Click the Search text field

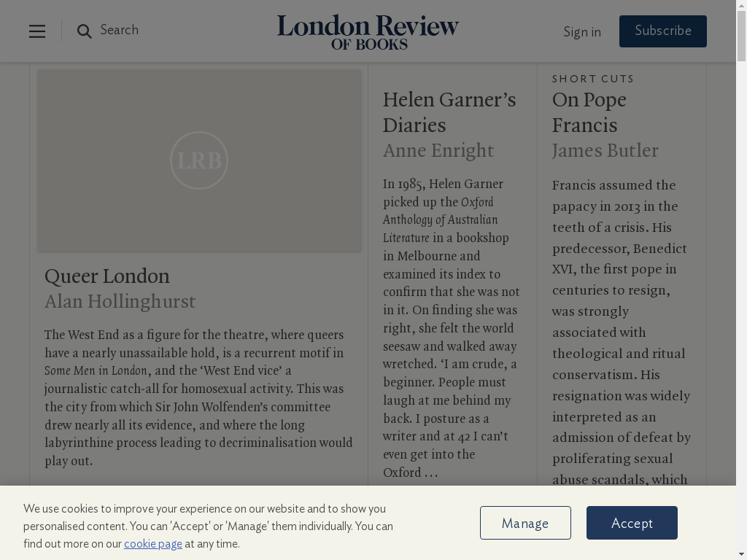[119, 30]
